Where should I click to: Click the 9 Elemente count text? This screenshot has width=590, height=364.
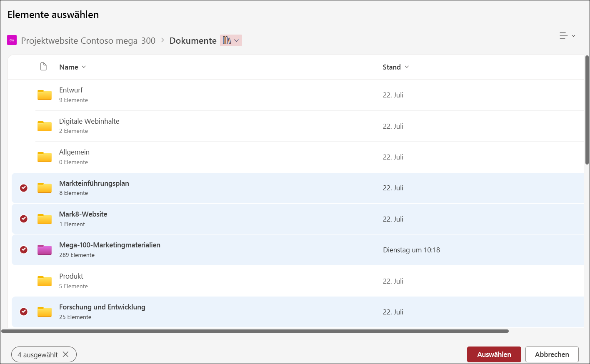click(73, 100)
